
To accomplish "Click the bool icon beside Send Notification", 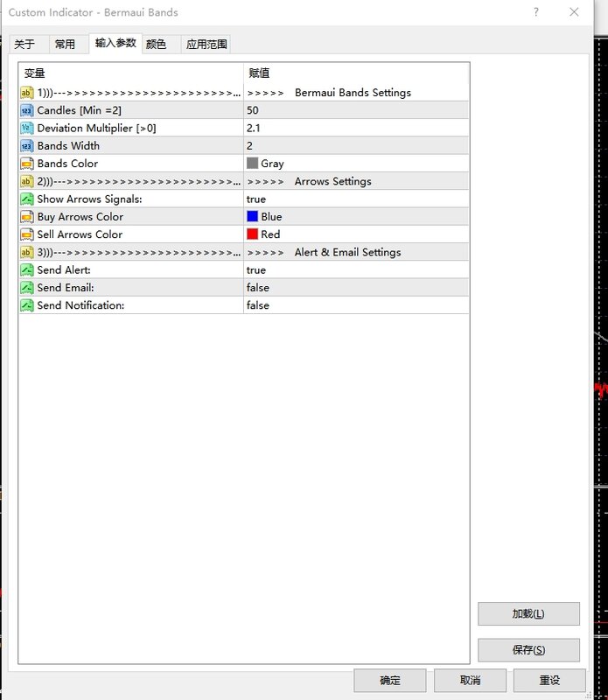I will [27, 305].
